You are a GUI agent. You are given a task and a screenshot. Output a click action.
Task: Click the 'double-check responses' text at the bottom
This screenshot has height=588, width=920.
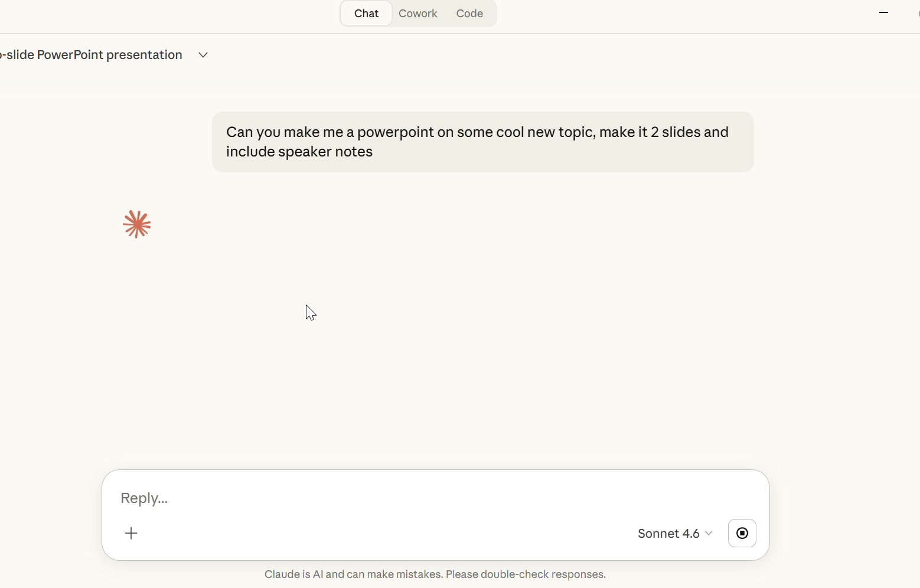coord(543,574)
